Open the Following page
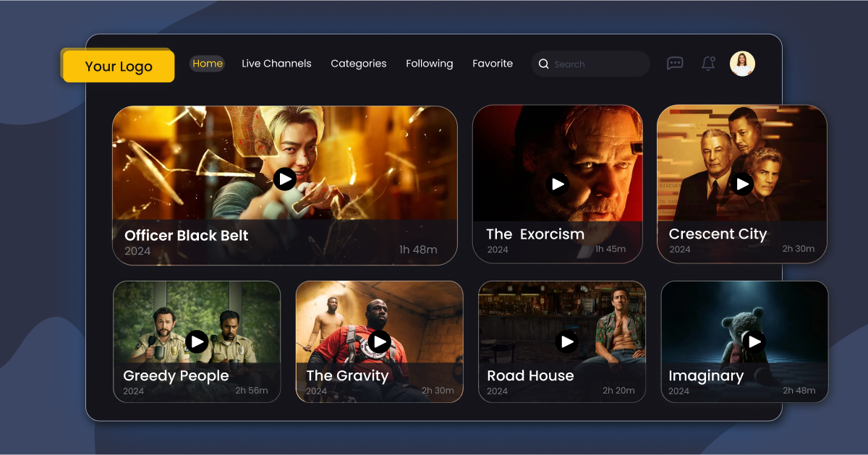The image size is (868, 455). click(429, 64)
